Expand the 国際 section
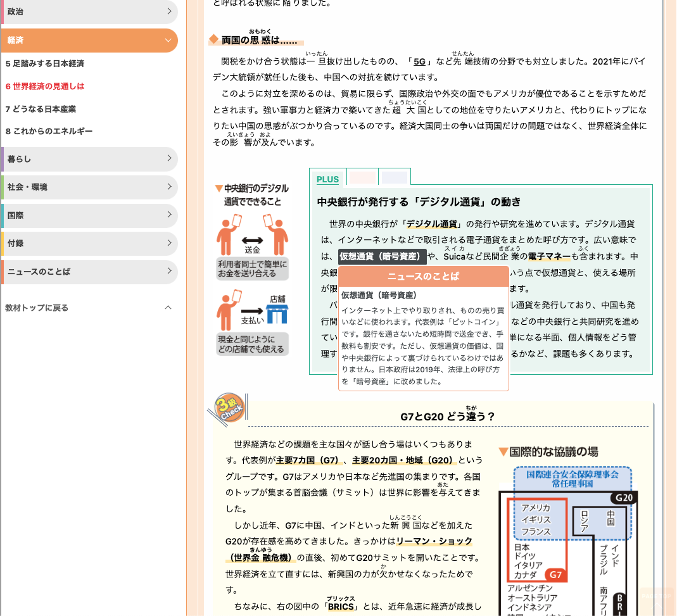This screenshot has height=616, width=677. tap(89, 215)
